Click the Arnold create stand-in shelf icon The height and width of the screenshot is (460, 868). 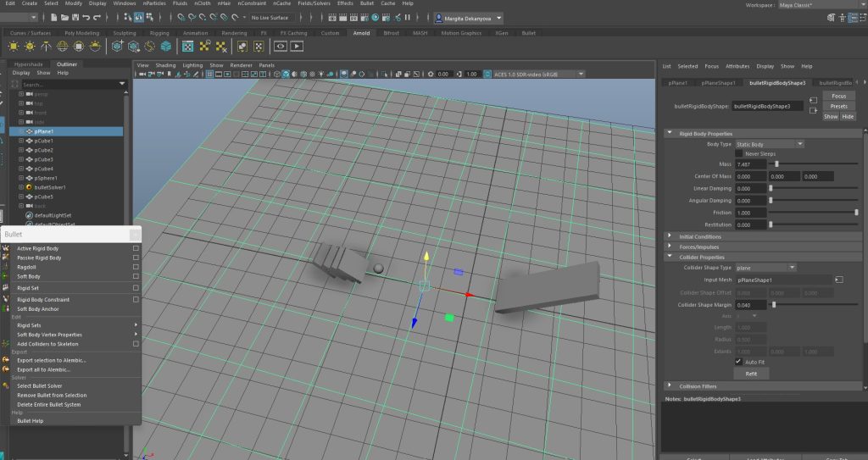point(117,47)
